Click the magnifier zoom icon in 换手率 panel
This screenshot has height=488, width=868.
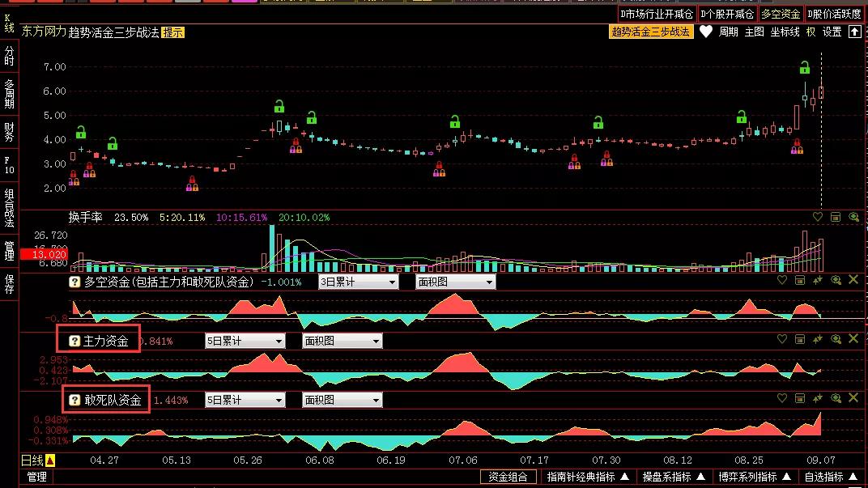point(853,217)
